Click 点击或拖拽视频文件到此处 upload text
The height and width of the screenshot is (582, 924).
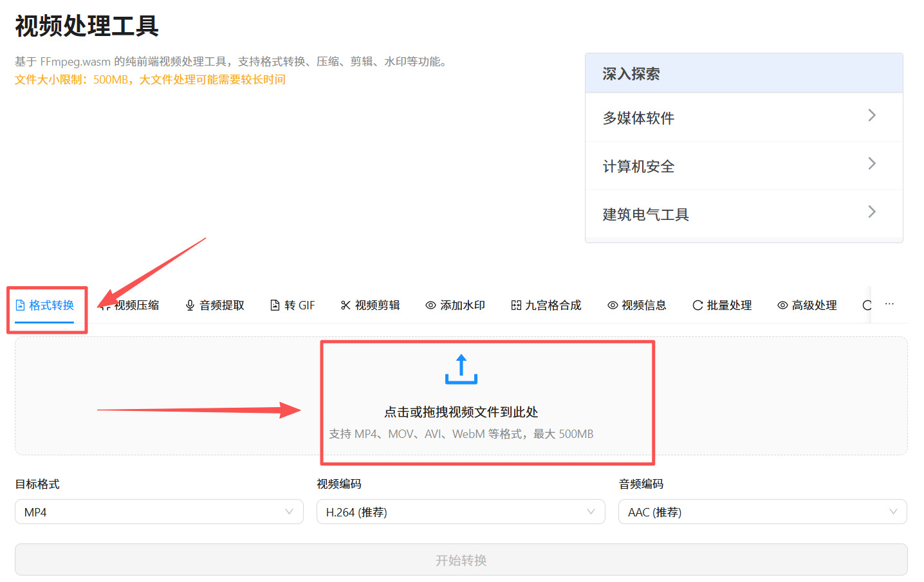pyautogui.click(x=461, y=412)
